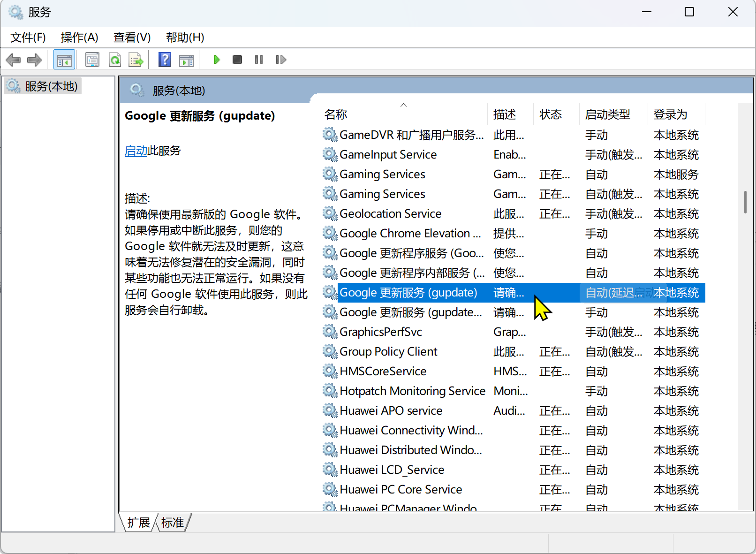Open Properties from the toolbar

pyautogui.click(x=92, y=60)
